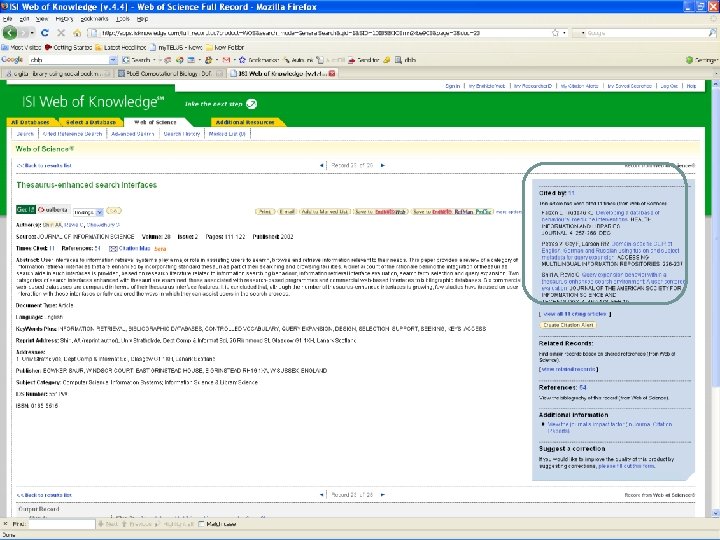Click Back to results list at top
720x540 pixels.
click(44, 165)
